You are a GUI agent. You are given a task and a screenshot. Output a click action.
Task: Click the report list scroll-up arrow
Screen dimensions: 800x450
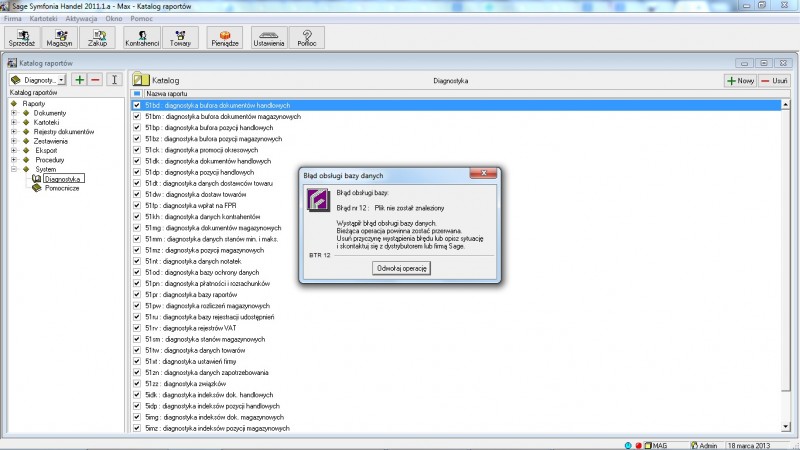(785, 105)
